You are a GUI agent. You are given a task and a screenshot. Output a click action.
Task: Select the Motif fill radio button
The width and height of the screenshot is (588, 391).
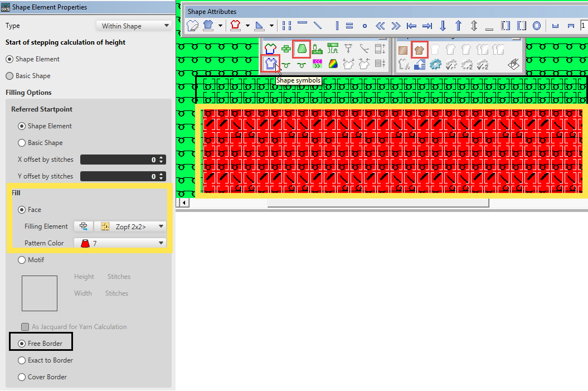click(22, 260)
